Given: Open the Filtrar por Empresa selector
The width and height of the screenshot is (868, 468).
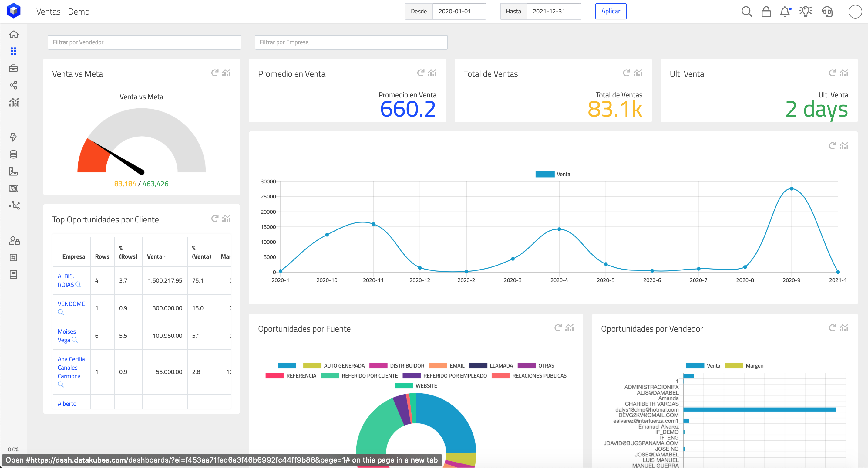Looking at the screenshot, I should pos(351,42).
